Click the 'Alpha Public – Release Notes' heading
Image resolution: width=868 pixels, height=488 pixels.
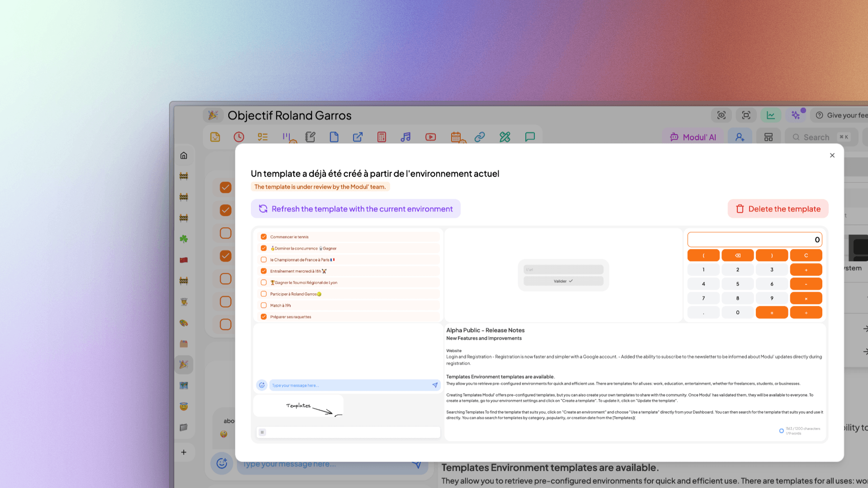(x=485, y=330)
